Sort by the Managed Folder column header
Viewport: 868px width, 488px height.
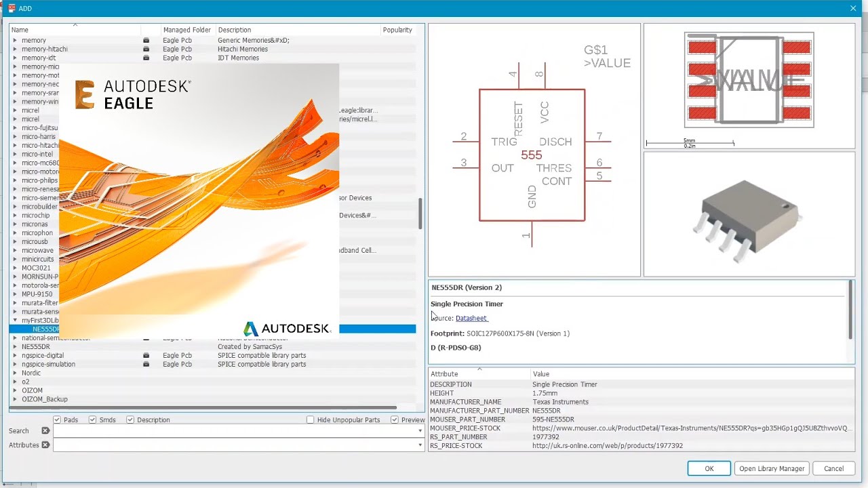click(x=187, y=30)
